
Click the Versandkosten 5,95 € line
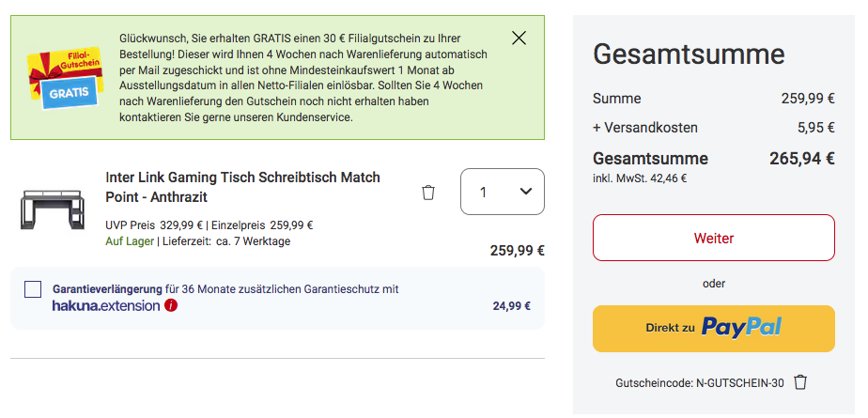[x=714, y=128]
